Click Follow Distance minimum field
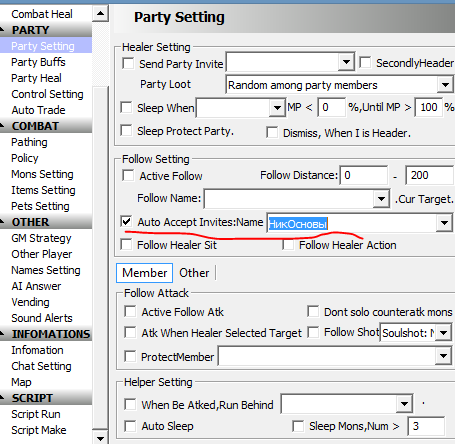This screenshot has height=444, width=455. (364, 175)
